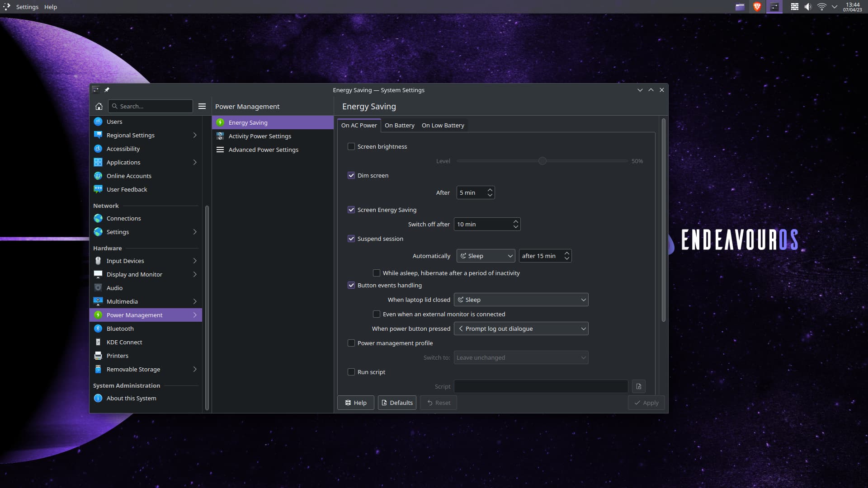
Task: Uncheck Screen Energy Saving
Action: (x=351, y=210)
